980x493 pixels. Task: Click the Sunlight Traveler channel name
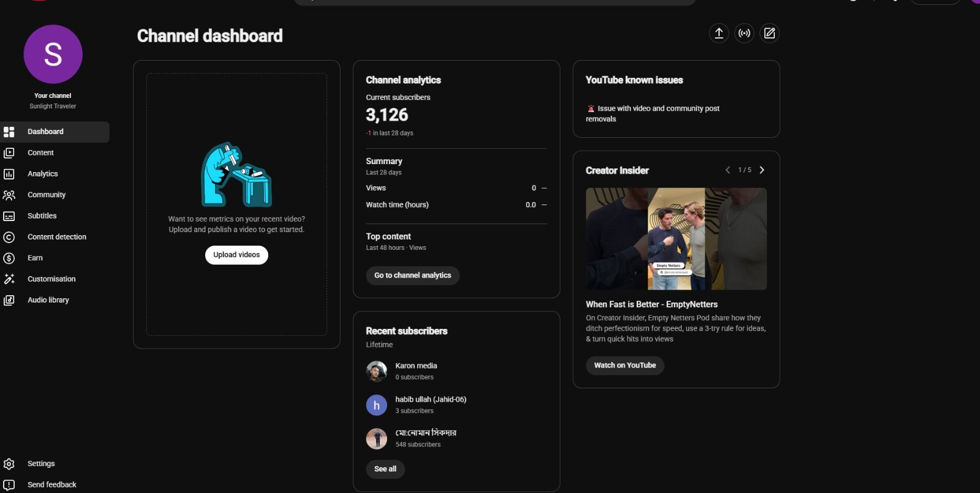[53, 107]
